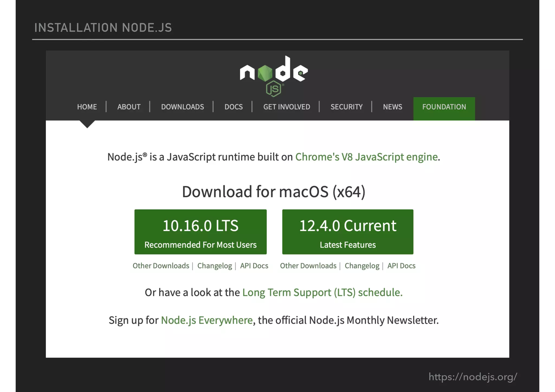Viewport: 555px width, 392px height.
Task: Click the 'Download for macOS (x64)' heading
Action: tap(274, 192)
